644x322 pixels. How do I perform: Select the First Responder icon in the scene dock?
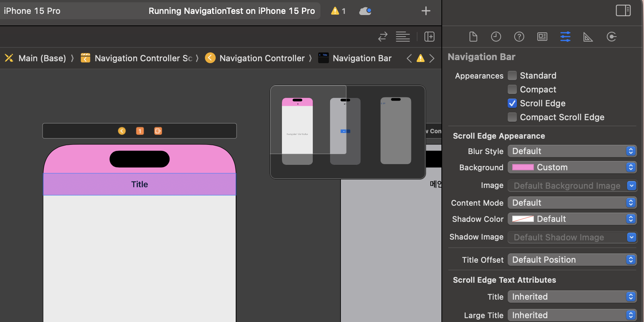(x=140, y=131)
